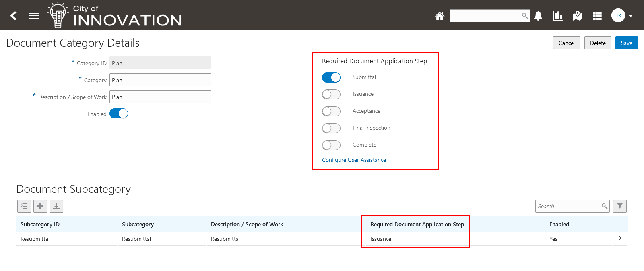The width and height of the screenshot is (644, 271).
Task: Add a new document subcategory
Action: (40, 206)
